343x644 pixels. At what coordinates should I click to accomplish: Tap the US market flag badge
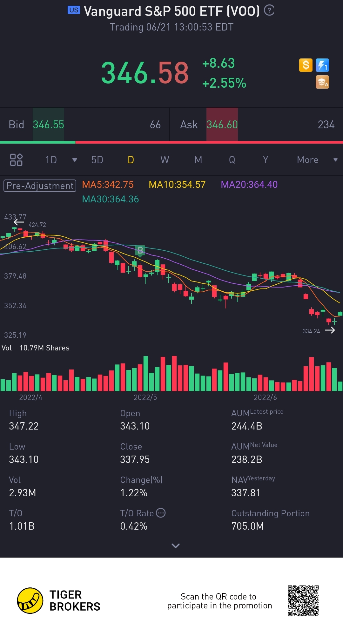(74, 10)
